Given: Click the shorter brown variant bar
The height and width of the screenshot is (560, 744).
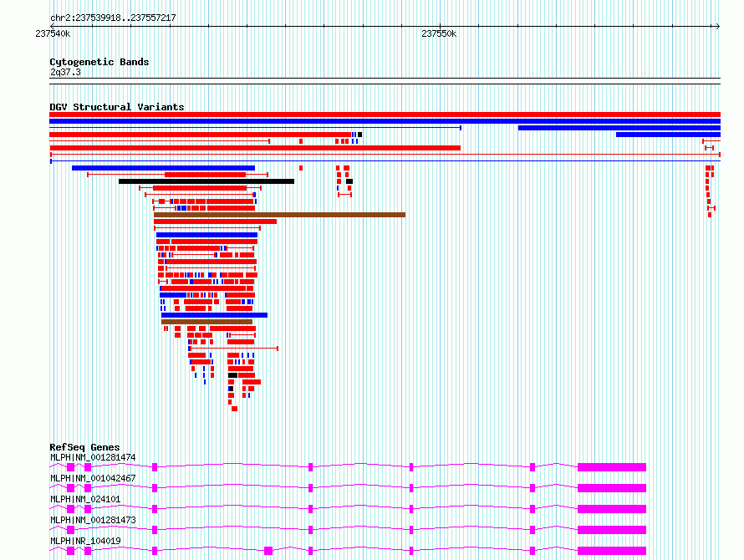Looking at the screenshot, I should [x=206, y=322].
